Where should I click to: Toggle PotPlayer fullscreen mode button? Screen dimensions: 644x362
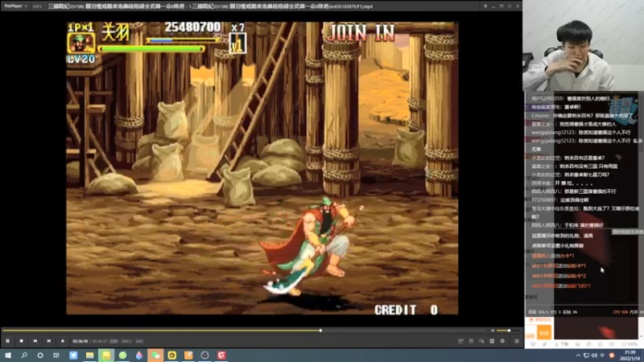[510, 6]
